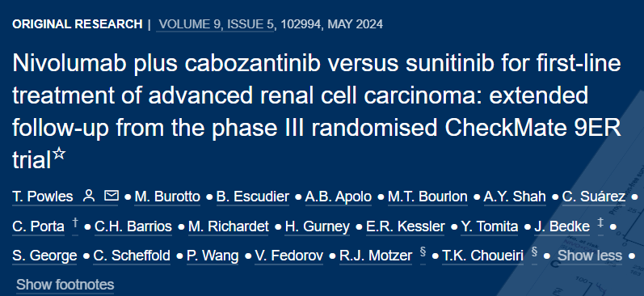
Task: Select author E.R. Kessler
Action: pos(406,226)
